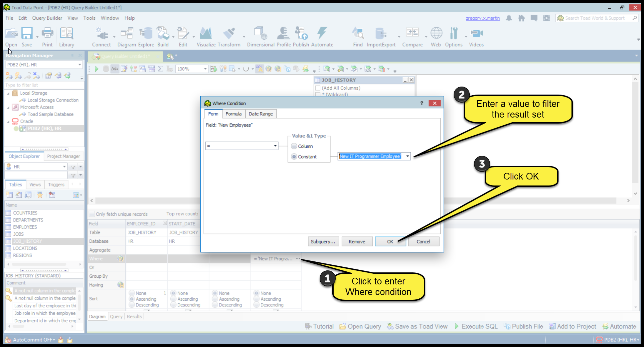Collapse the Microsoft Access tree node
The height and width of the screenshot is (347, 644).
pyautogui.click(x=8, y=107)
